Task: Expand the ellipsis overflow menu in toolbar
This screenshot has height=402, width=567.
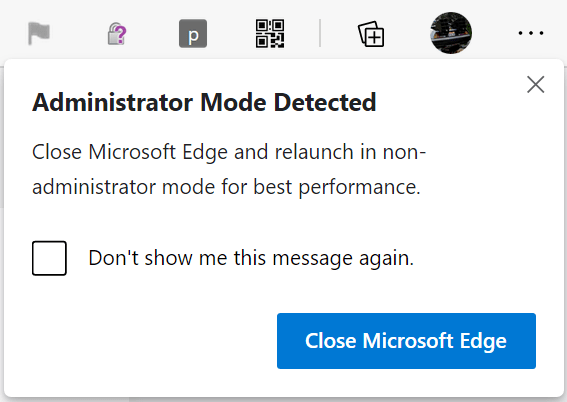Action: point(531,33)
